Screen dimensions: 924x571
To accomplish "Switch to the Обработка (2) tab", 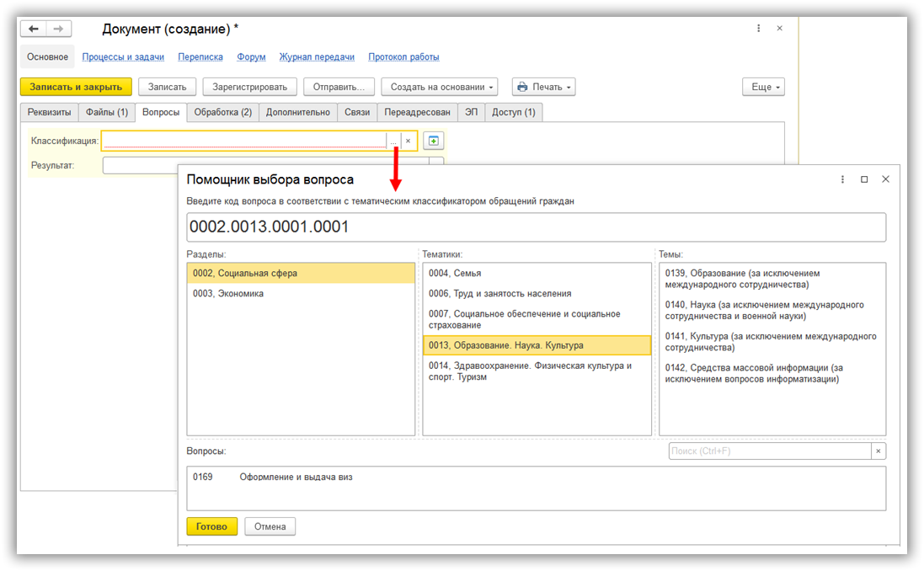I will tap(222, 112).
